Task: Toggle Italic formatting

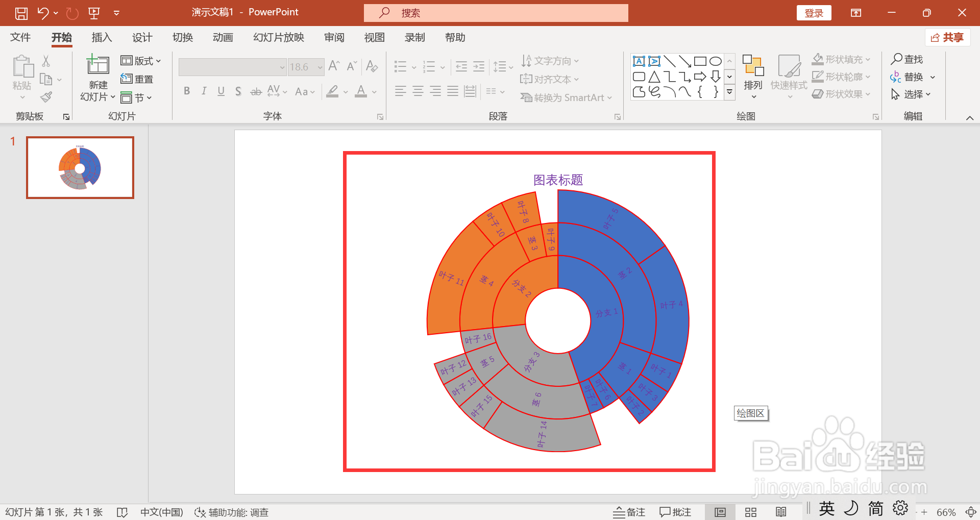Action: pos(204,91)
